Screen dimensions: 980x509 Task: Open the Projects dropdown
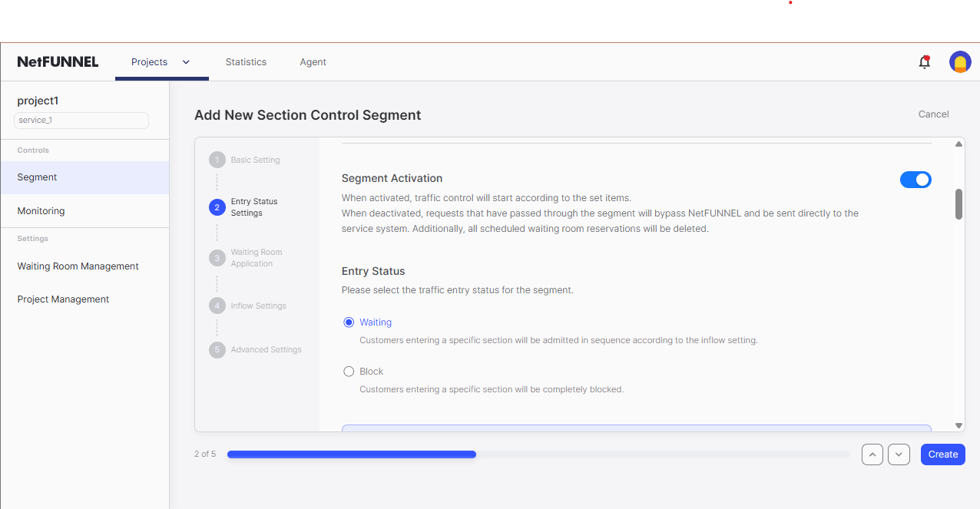pos(184,62)
